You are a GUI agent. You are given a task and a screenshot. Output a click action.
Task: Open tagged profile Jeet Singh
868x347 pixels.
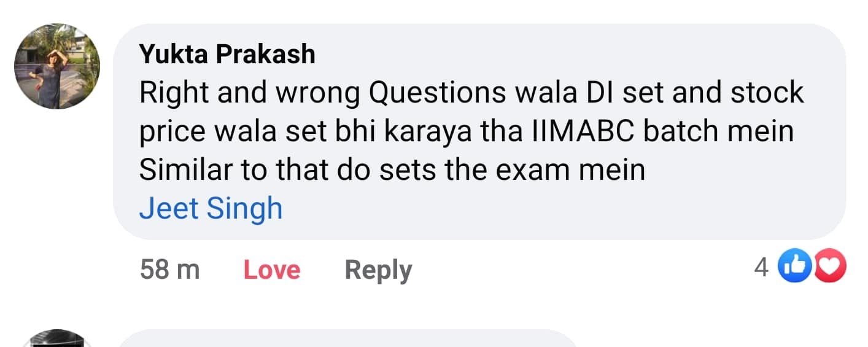(211, 208)
